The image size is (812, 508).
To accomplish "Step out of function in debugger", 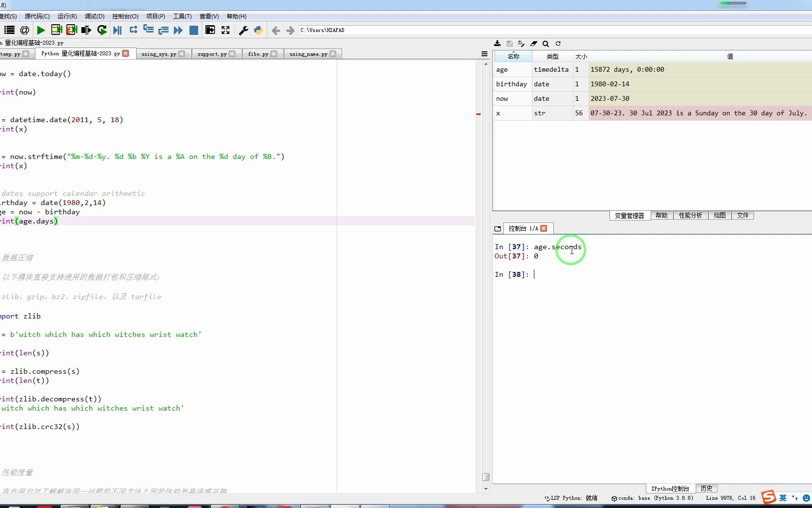I will [163, 30].
